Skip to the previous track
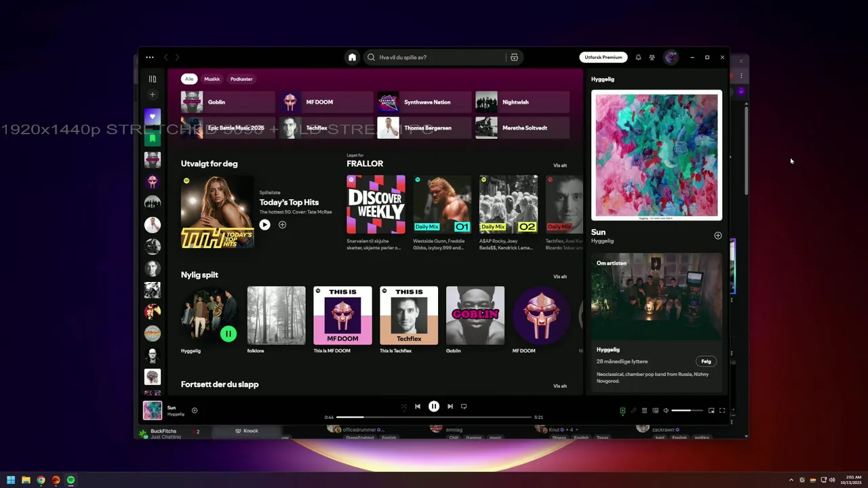 coord(418,407)
